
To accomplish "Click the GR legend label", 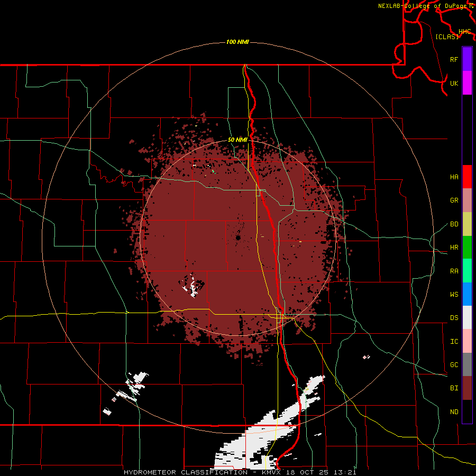I will pos(454,200).
